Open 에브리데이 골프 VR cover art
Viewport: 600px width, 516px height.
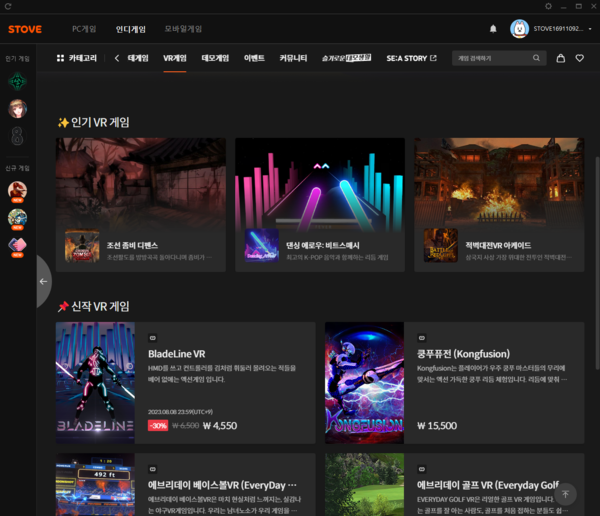point(364,485)
